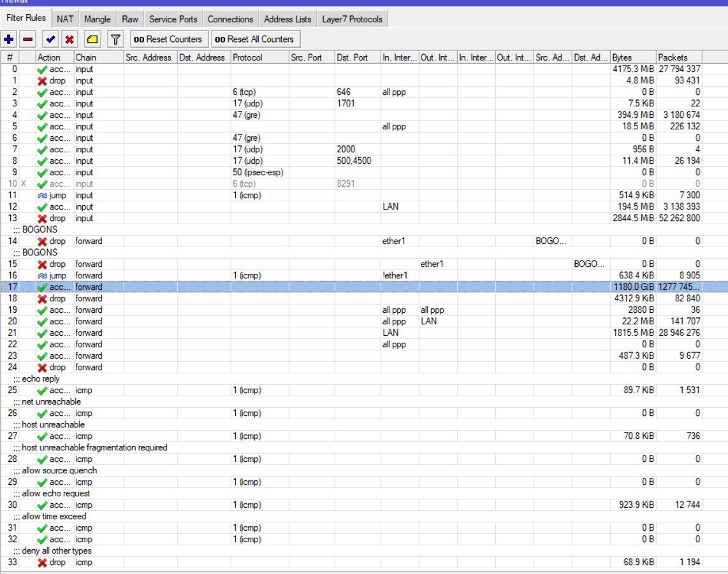Click the Reset All Counters button

click(x=256, y=39)
